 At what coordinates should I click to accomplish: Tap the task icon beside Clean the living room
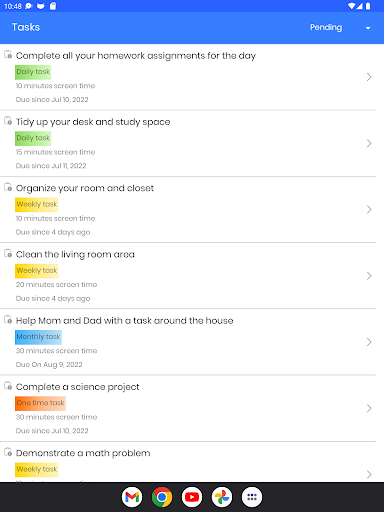click(x=8, y=253)
